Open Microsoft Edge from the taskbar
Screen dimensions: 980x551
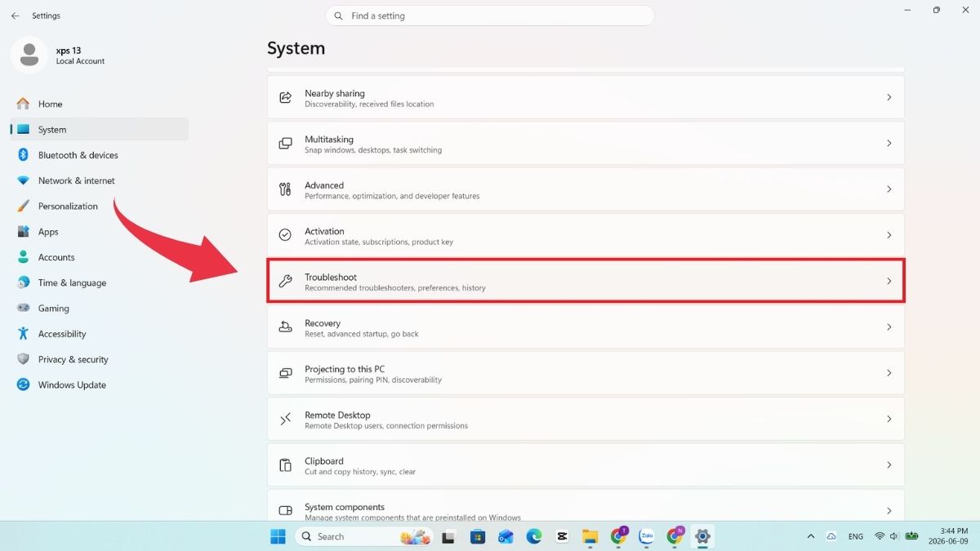[534, 536]
